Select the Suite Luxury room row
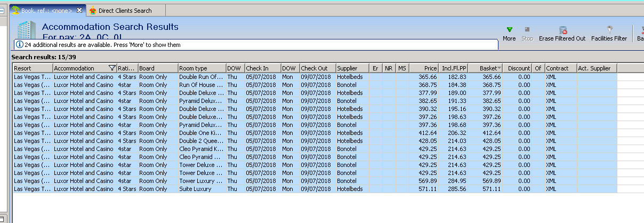 click(315, 189)
